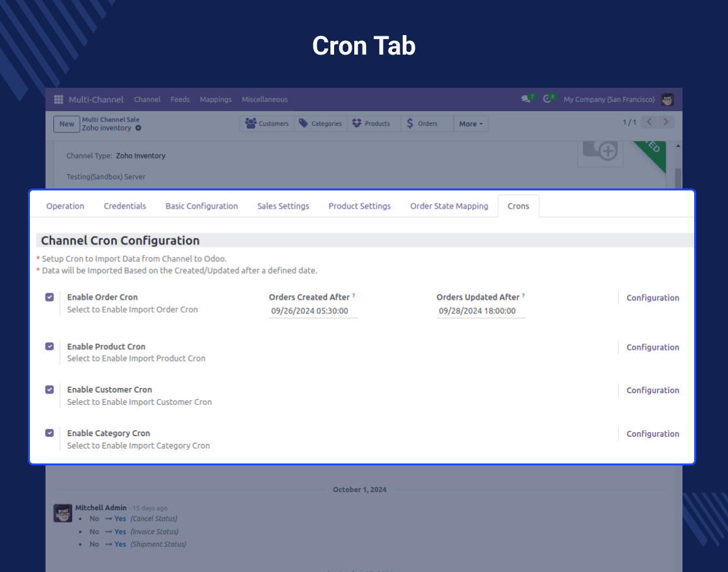Switch to the Order State Mapping tab
The width and height of the screenshot is (728, 572).
coord(449,206)
